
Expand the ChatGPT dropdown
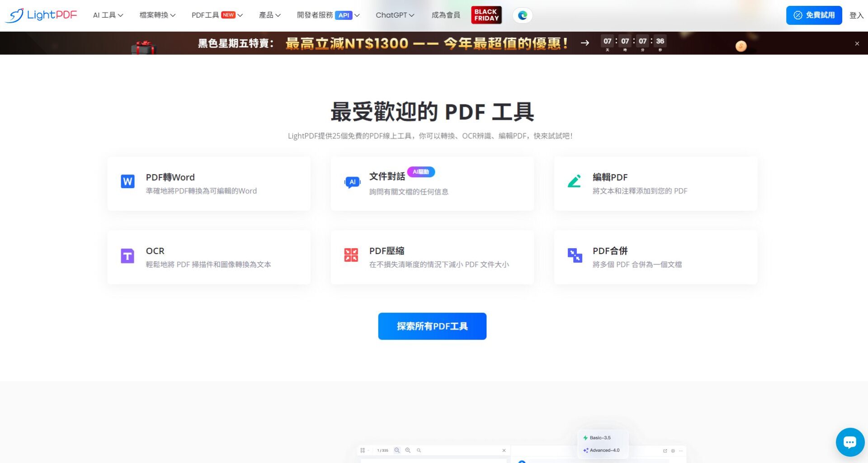(394, 15)
